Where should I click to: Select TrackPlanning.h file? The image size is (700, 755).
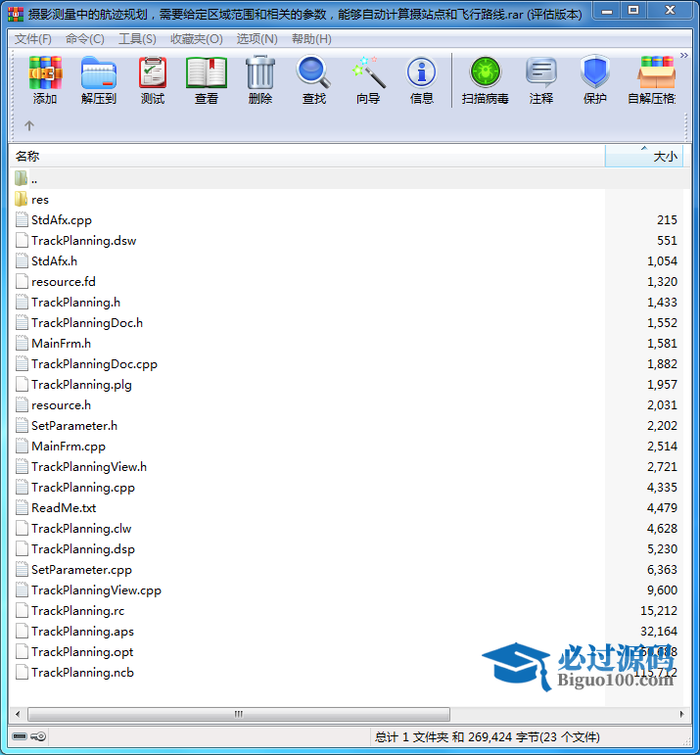(76, 303)
